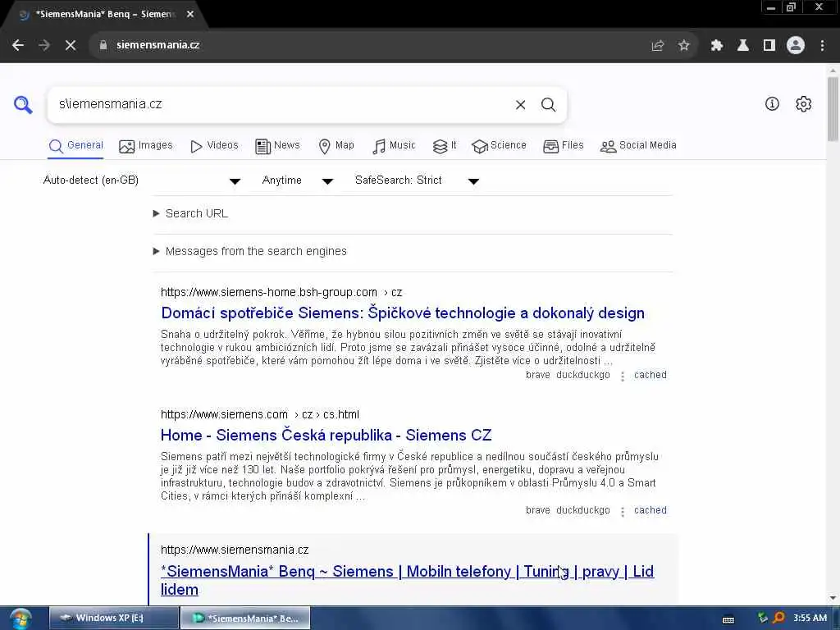Switch to the Map category tab
This screenshot has width=840, height=630.
click(336, 146)
